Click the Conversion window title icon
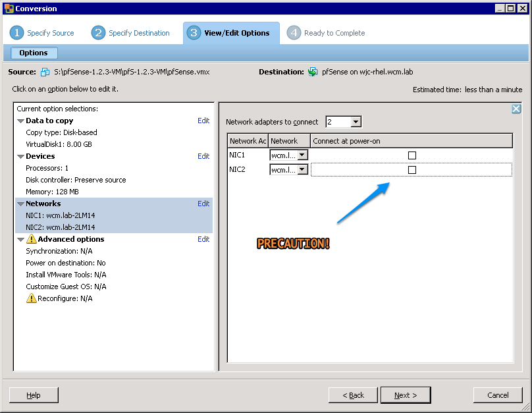The height and width of the screenshot is (413, 532). [x=9, y=9]
